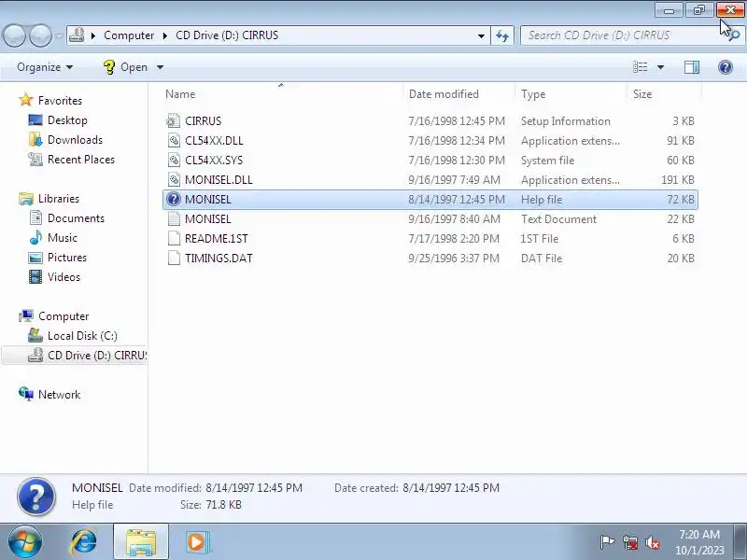Click the muted volume tray icon
The height and width of the screenshot is (560, 747).
pos(653,542)
